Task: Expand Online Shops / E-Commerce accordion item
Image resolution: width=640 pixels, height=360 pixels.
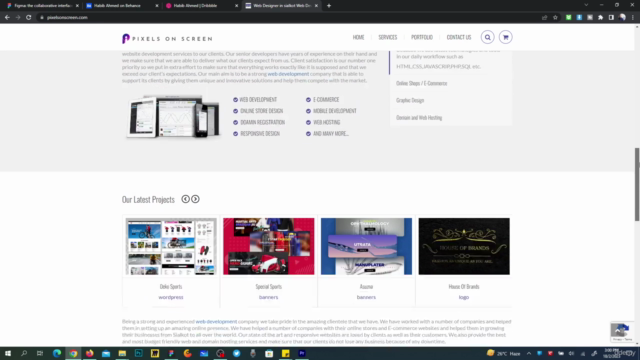Action: coord(422,83)
